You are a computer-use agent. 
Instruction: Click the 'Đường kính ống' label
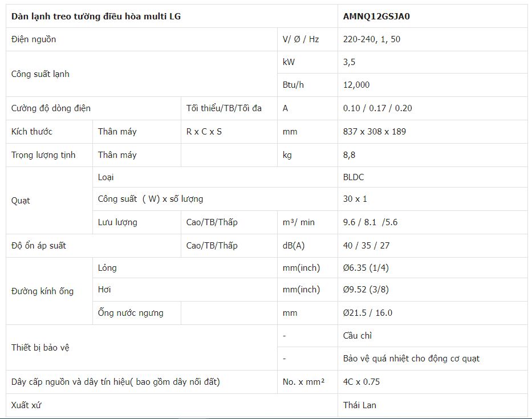point(43,291)
